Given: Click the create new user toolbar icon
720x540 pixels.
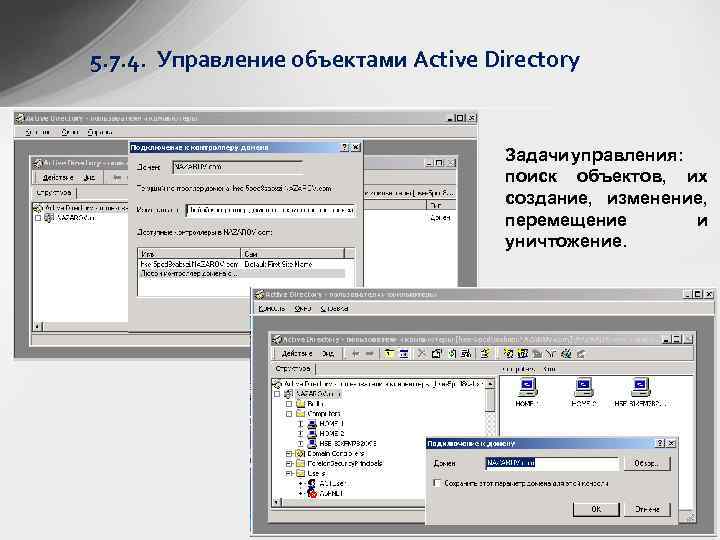Looking at the screenshot, I should (508, 354).
